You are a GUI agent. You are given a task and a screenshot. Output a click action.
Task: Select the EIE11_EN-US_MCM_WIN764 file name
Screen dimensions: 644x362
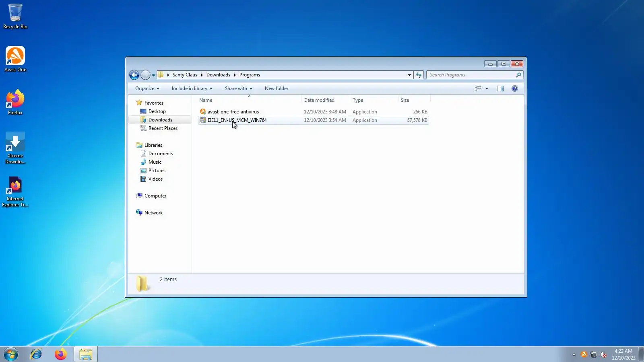[x=237, y=120]
